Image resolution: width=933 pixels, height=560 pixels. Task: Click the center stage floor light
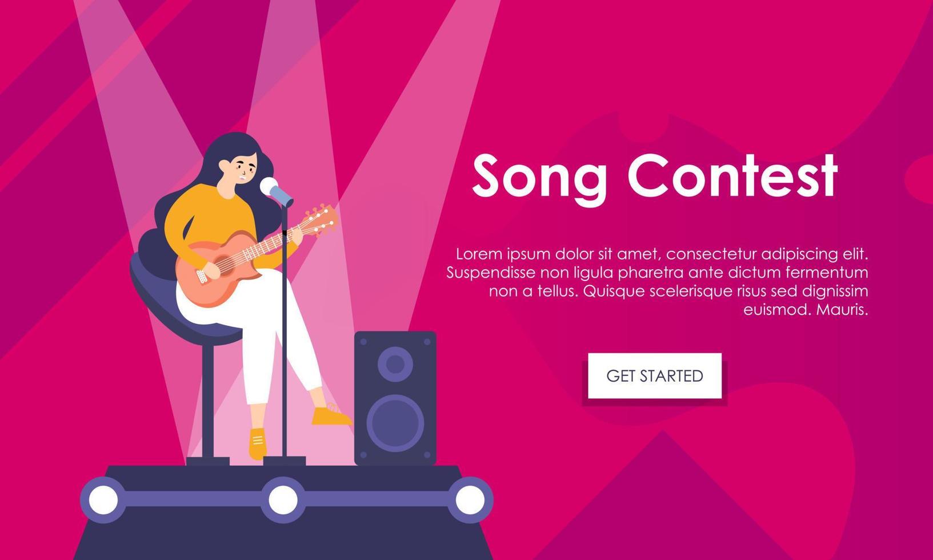(283, 500)
